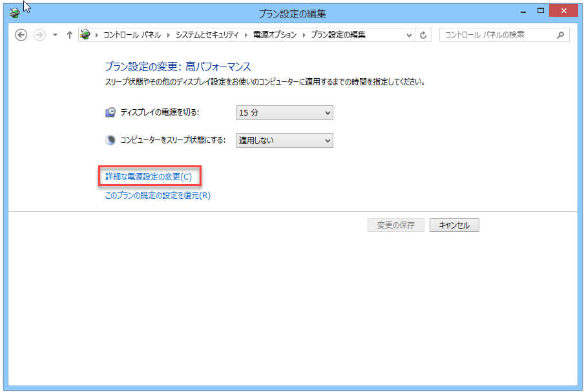Click the 変更の保存 button
The image size is (584, 392).
[x=395, y=225]
